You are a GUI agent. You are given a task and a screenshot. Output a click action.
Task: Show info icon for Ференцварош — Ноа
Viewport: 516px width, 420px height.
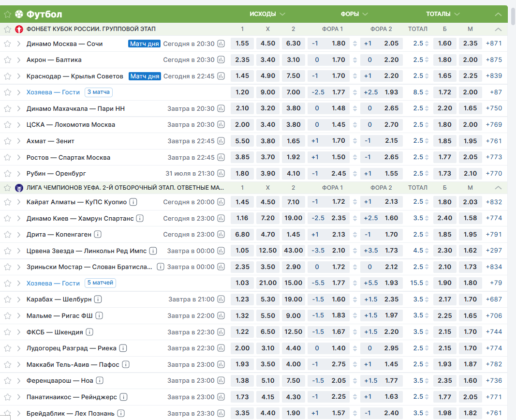100,380
